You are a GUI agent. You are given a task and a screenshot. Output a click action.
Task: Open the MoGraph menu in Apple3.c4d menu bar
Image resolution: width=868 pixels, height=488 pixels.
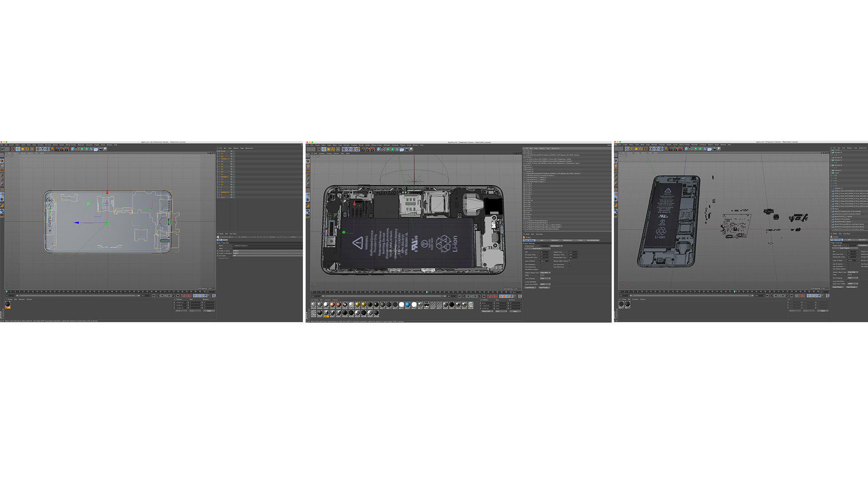[x=387, y=145]
